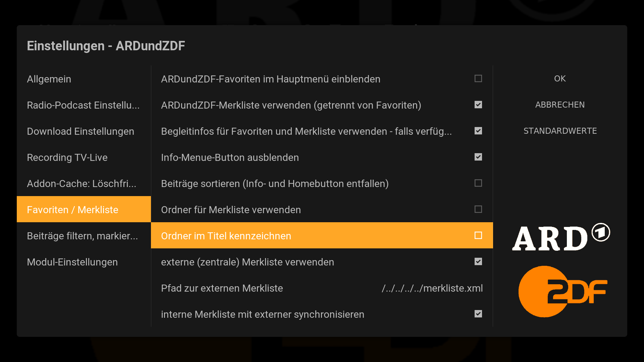
Task: Toggle interne Merkliste synchronisieren checkbox
Action: [478, 314]
